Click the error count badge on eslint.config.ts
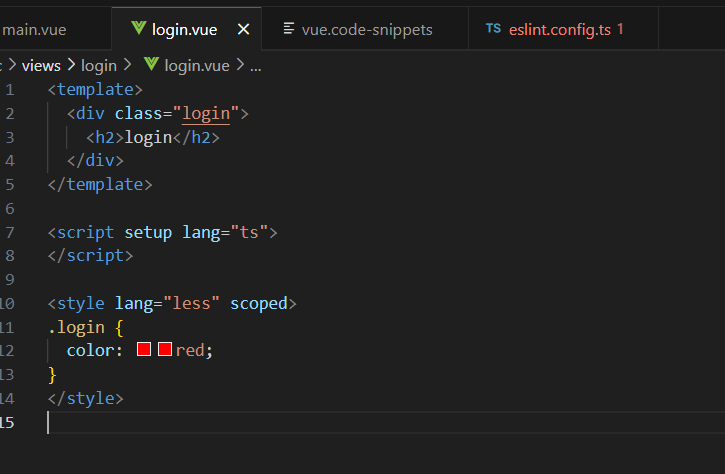Viewport: 725px width, 474px height. click(x=620, y=30)
